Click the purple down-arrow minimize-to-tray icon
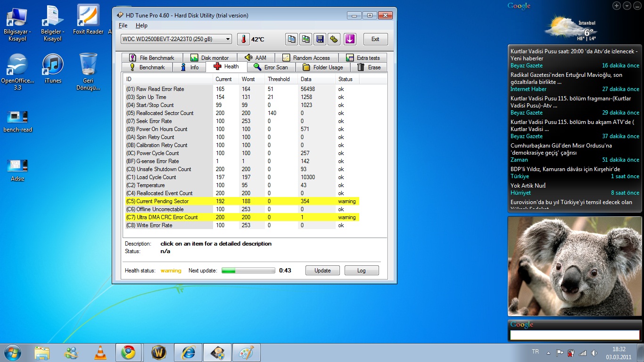Screen dimensions: 644x362 [x=350, y=39]
